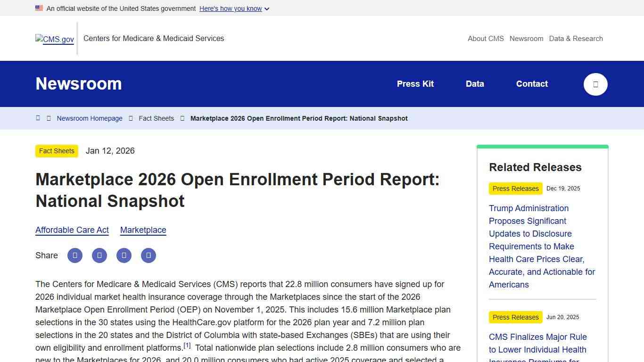This screenshot has height=362, width=644.
Task: Expand the footnote reference [1]
Action: [x=187, y=345]
